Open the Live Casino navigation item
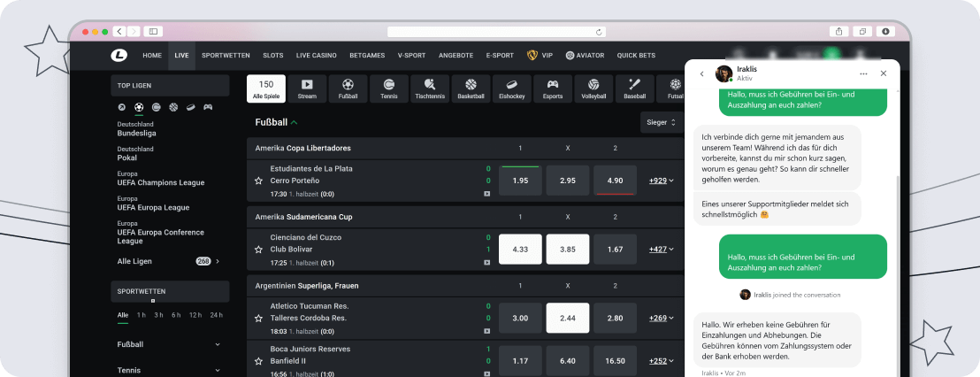Screen dimensions: 980x377 [317, 56]
